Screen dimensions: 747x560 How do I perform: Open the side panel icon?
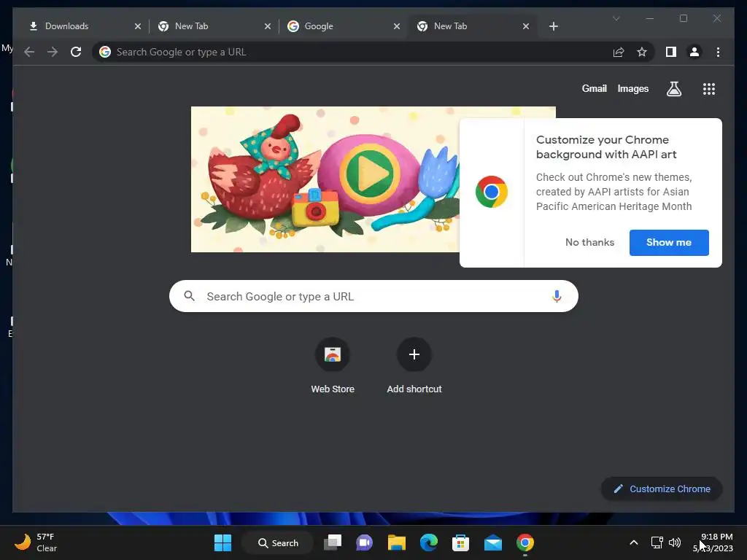click(x=671, y=52)
